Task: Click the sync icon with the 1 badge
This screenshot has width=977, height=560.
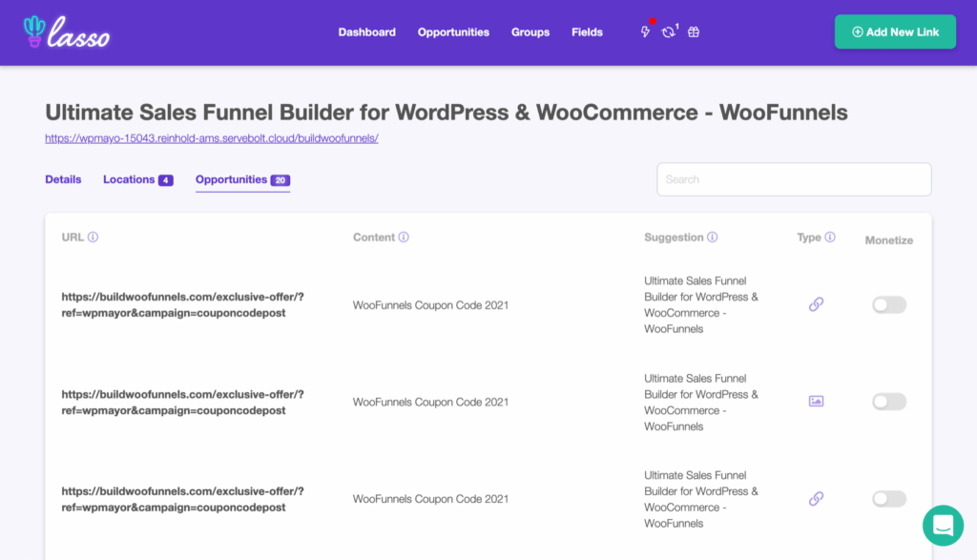Action: click(x=668, y=31)
